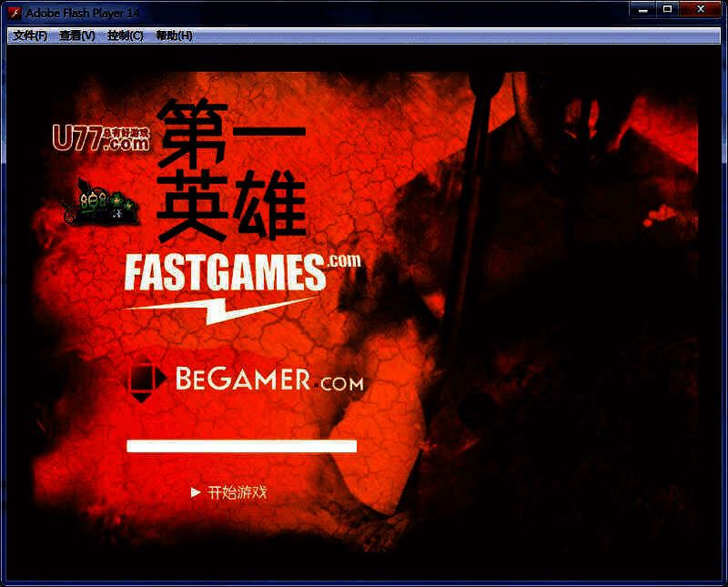Open the 控制(C) menu
The height and width of the screenshot is (587, 728).
(x=125, y=35)
